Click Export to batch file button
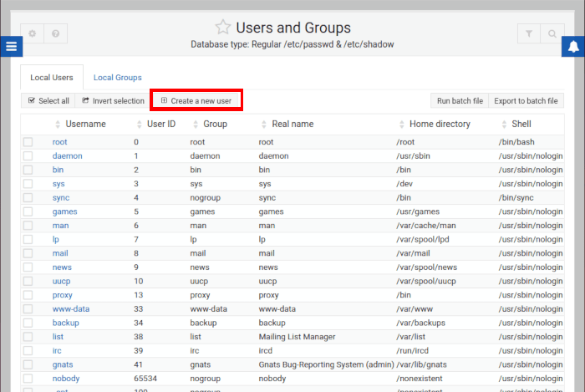The height and width of the screenshot is (392, 585). coord(526,100)
